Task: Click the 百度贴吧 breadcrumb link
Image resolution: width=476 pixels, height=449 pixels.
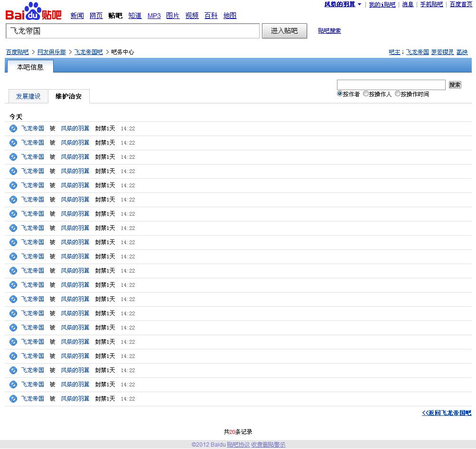Action: pos(17,52)
